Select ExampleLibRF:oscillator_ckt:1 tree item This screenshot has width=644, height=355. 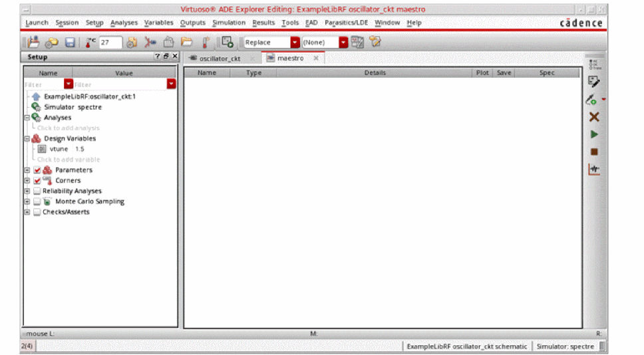click(90, 96)
